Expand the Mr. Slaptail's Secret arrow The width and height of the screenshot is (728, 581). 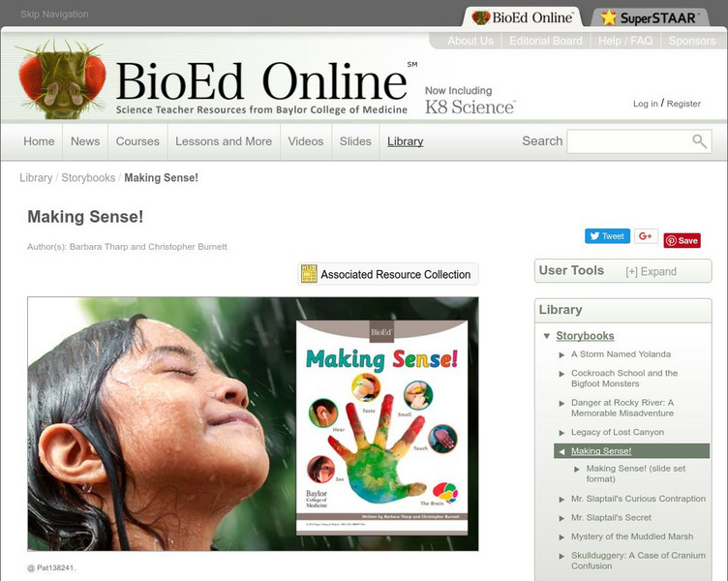click(561, 518)
